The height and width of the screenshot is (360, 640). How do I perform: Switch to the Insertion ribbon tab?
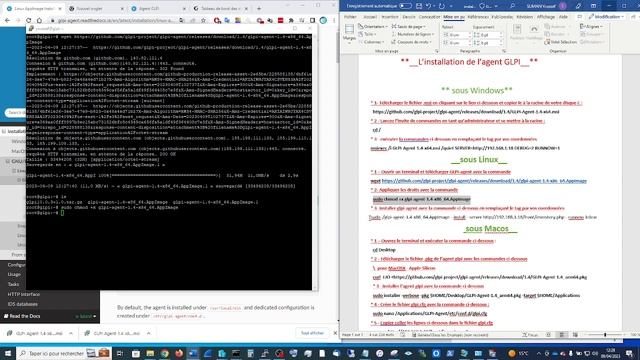389,17
